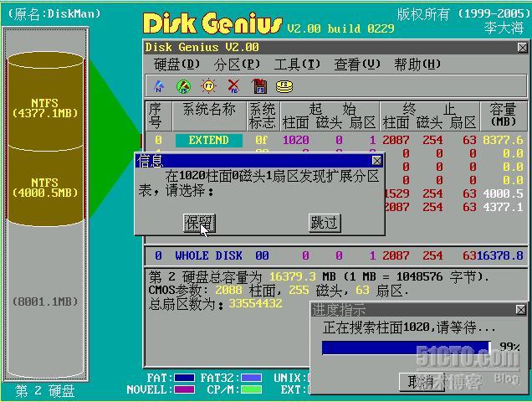Click the new partition toolbar icon (N)
The width and height of the screenshot is (532, 402).
(x=158, y=85)
